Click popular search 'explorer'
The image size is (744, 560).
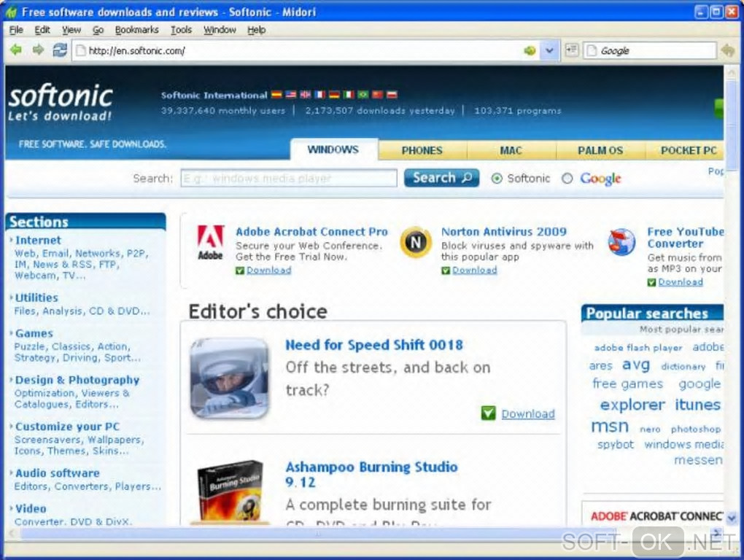632,405
